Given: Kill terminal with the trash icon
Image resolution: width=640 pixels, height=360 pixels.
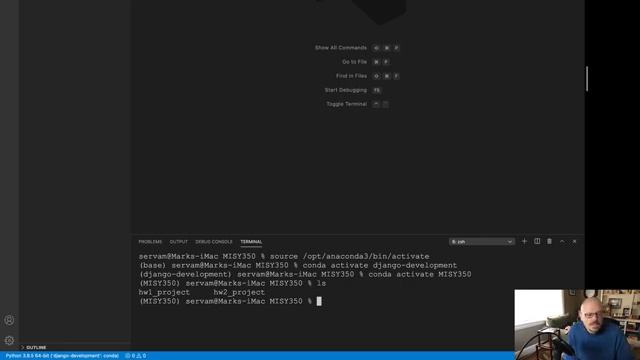Looking at the screenshot, I should [549, 241].
